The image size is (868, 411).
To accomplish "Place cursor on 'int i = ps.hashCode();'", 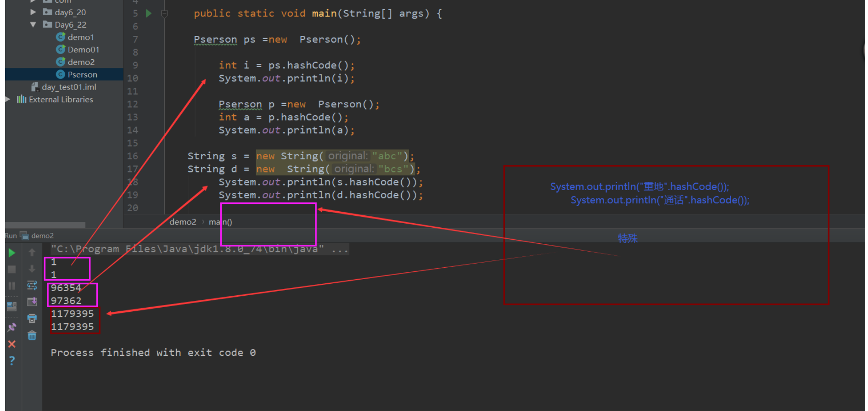I will tap(286, 65).
